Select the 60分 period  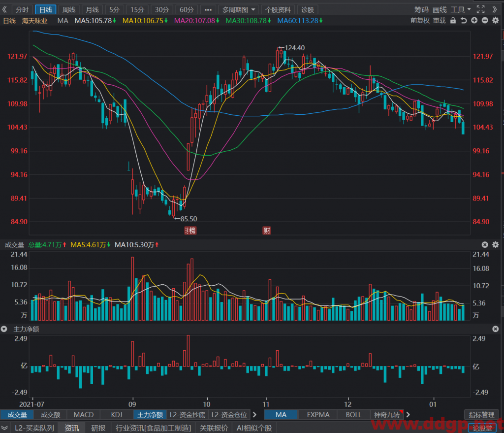pos(187,10)
